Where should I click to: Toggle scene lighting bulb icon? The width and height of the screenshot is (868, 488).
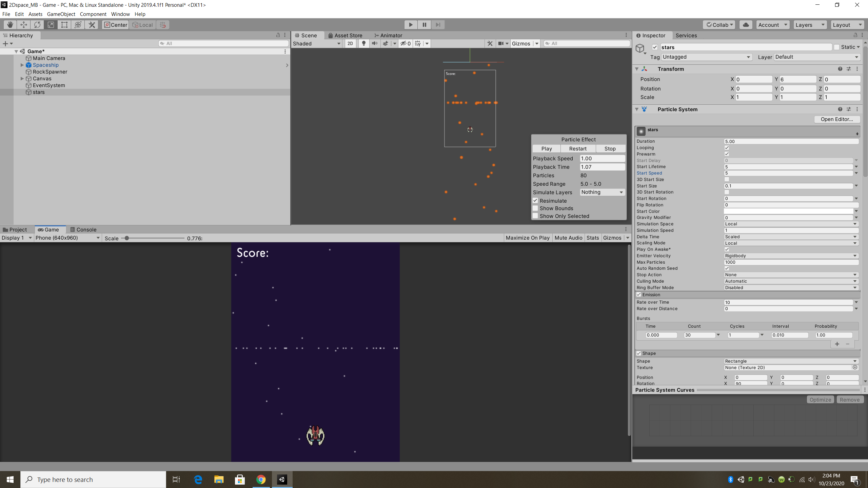pyautogui.click(x=363, y=43)
